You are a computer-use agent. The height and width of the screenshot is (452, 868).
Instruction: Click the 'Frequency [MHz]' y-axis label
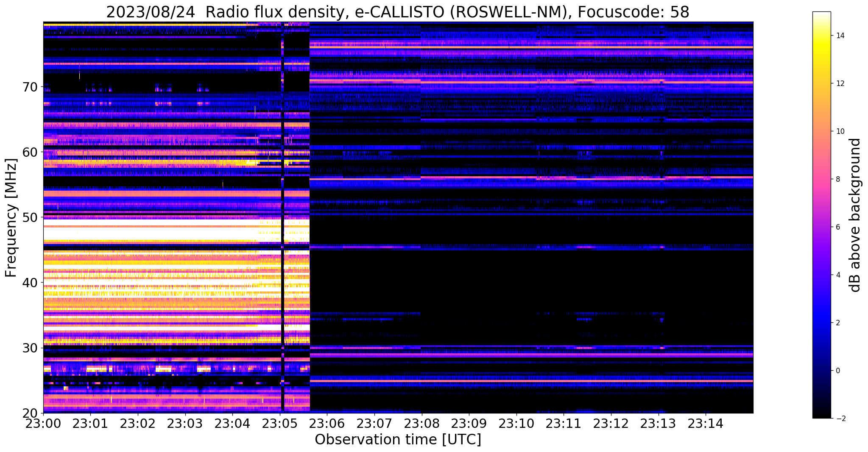(11, 218)
